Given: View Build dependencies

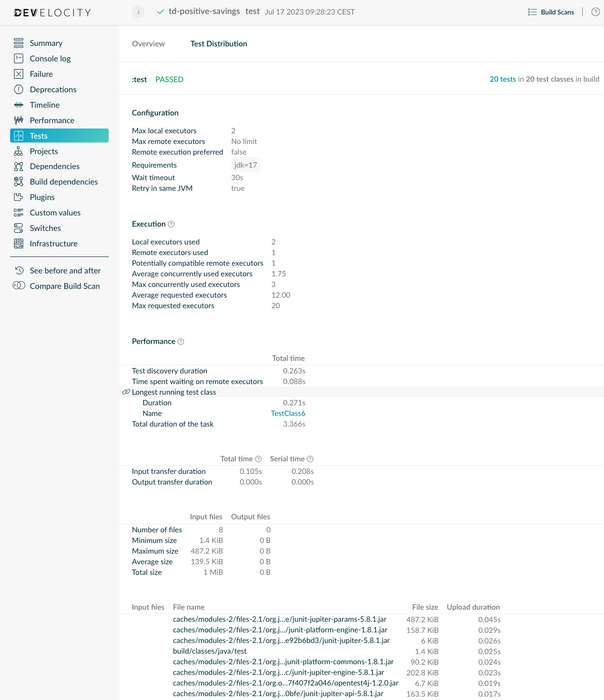Looking at the screenshot, I should (x=63, y=182).
